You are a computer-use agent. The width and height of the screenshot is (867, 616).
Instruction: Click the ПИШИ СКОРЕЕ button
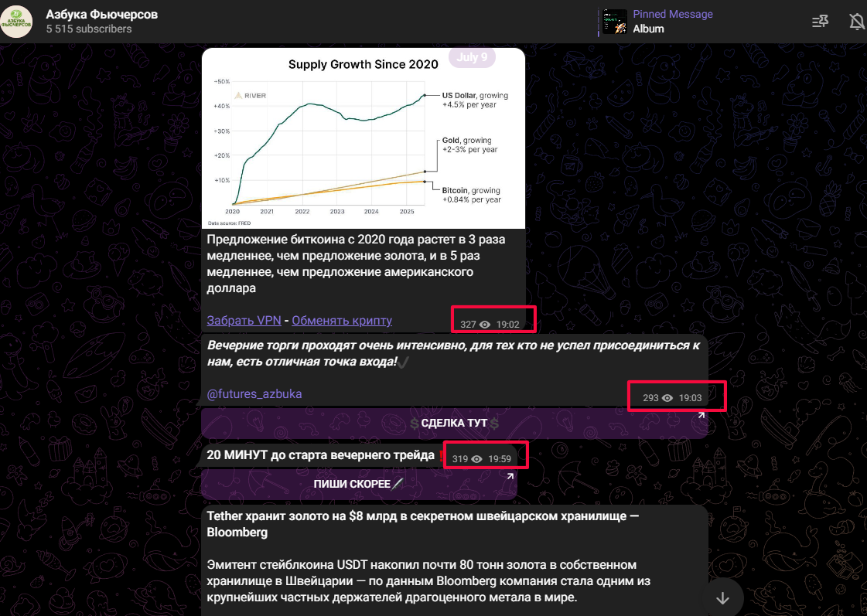point(360,484)
